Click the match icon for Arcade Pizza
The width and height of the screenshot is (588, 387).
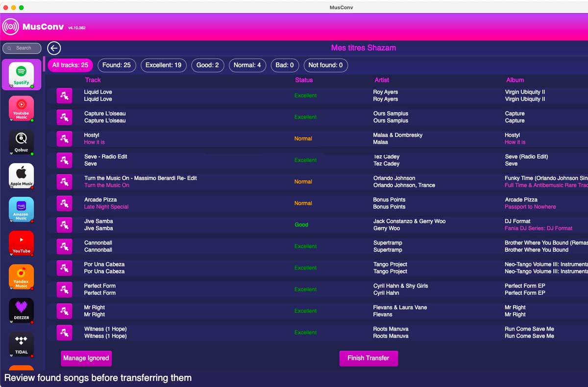coord(64,203)
